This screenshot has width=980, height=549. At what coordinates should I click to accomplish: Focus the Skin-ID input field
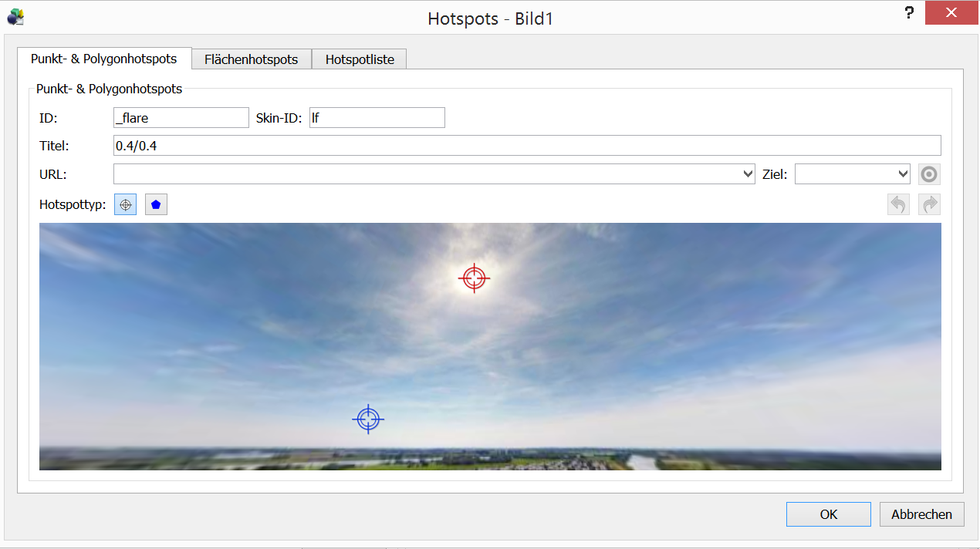[x=377, y=118]
